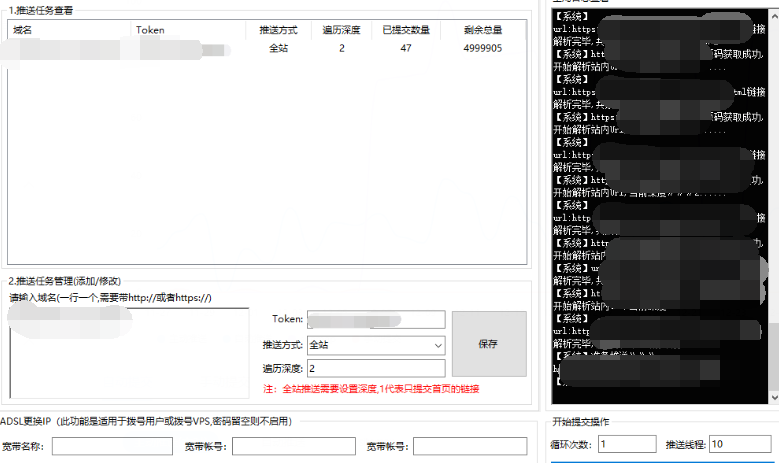The width and height of the screenshot is (779, 463).
Task: Click the 遍历深度 input field
Action: pos(376,368)
